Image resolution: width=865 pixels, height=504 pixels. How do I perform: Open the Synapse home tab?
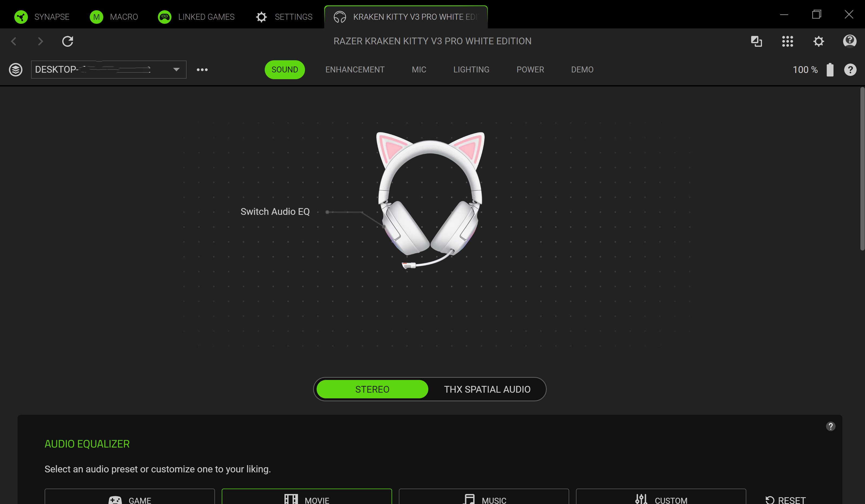click(42, 17)
